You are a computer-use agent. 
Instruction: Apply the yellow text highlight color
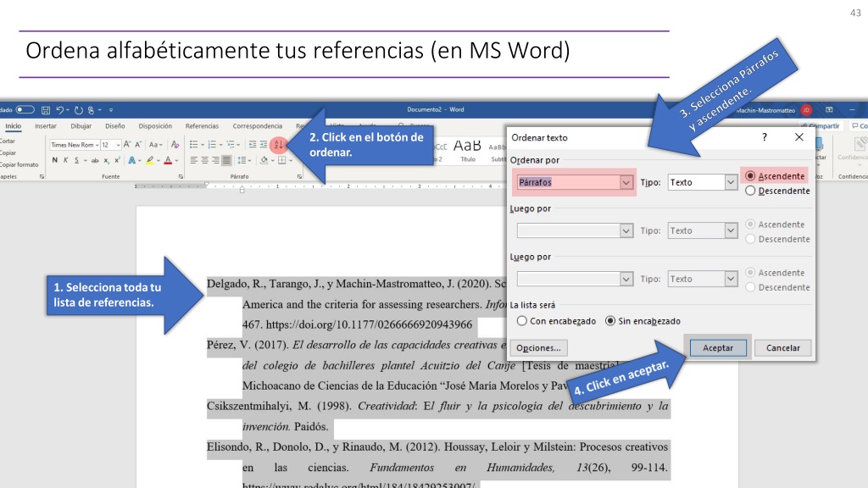(149, 160)
